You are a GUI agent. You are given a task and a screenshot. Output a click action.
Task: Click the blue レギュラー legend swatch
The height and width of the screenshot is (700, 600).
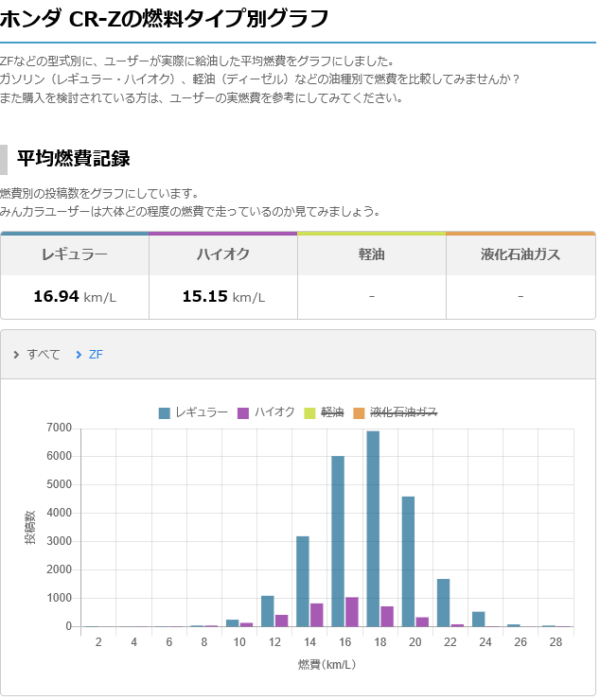pyautogui.click(x=165, y=412)
